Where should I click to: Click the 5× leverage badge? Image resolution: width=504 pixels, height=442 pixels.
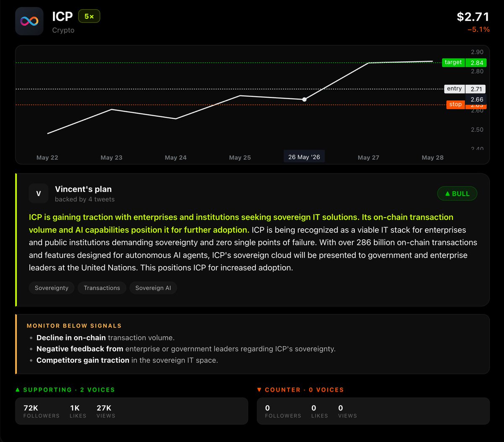89,16
